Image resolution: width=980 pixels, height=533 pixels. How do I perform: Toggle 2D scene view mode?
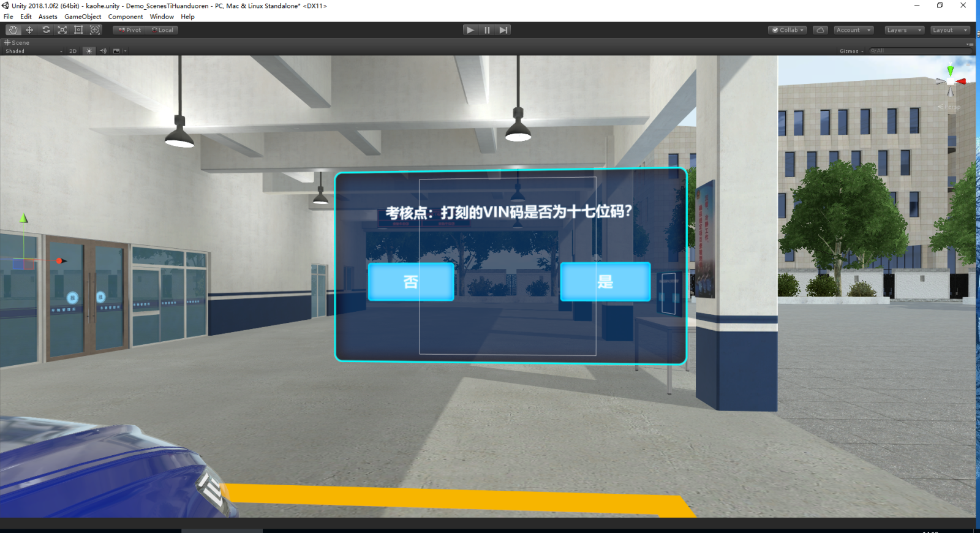point(73,51)
